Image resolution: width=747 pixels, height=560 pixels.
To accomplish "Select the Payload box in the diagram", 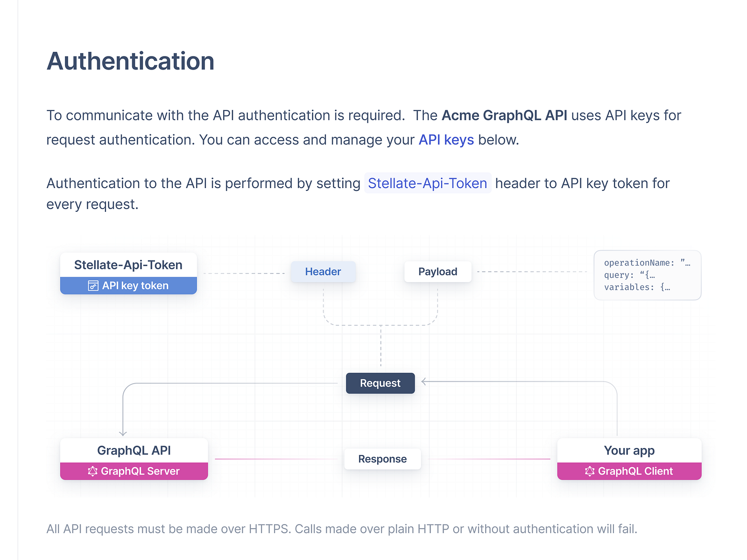I will pos(437,272).
